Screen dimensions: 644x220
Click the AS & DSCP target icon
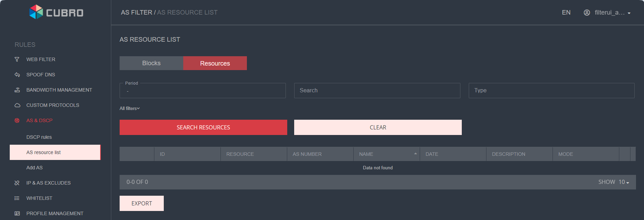click(x=17, y=120)
